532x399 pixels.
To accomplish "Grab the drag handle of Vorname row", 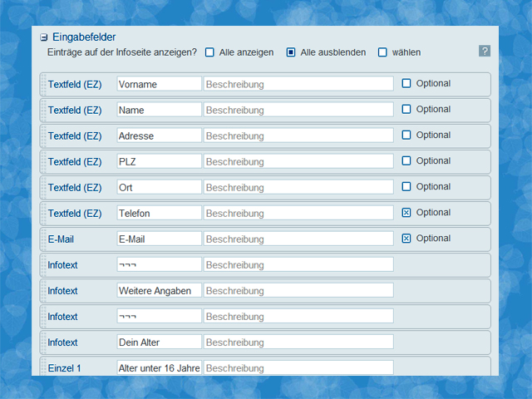I will 43,85.
